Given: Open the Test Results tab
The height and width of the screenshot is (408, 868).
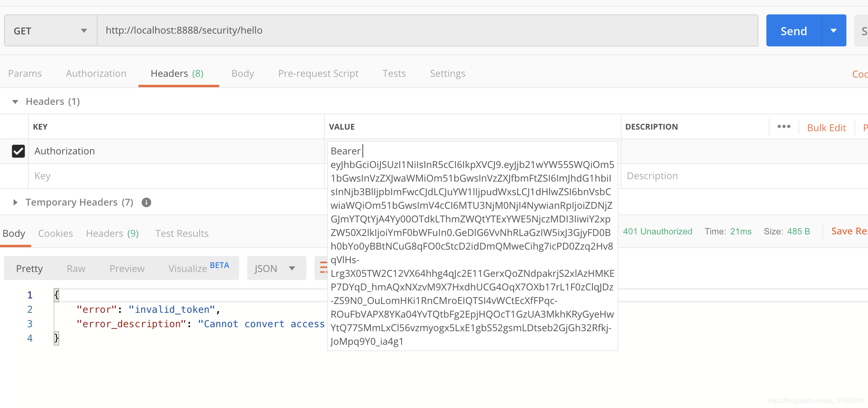Looking at the screenshot, I should click(182, 234).
